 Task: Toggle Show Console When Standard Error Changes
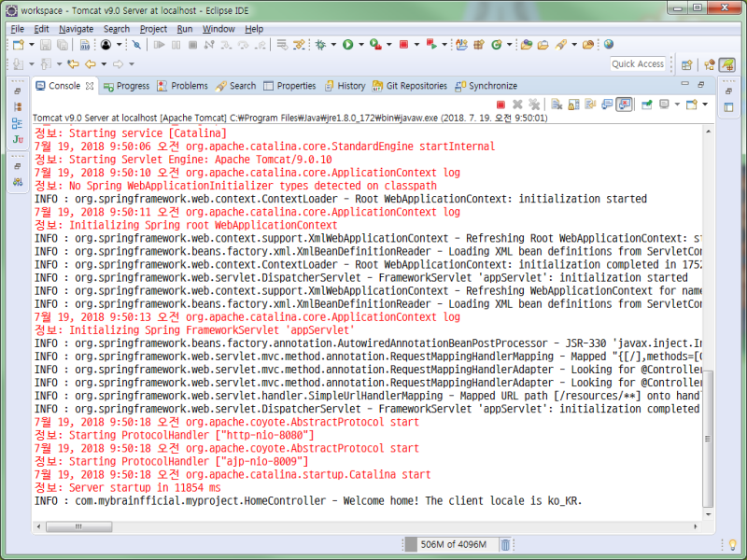click(624, 105)
